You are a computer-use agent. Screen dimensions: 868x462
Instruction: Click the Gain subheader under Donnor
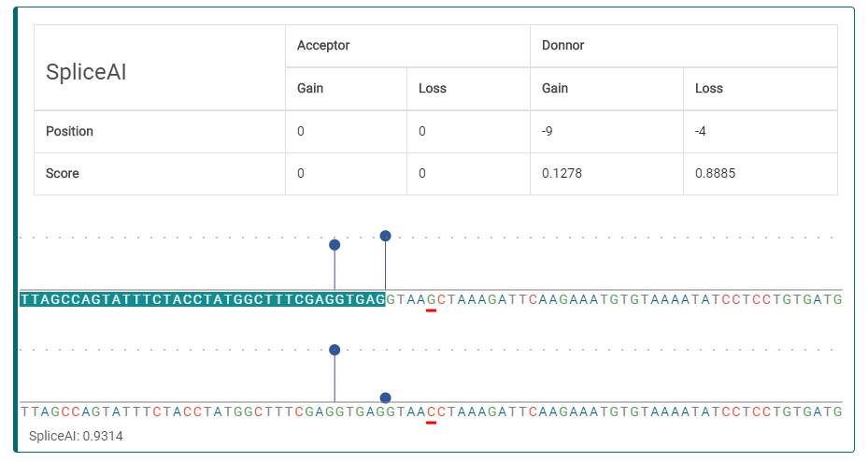[x=555, y=88]
